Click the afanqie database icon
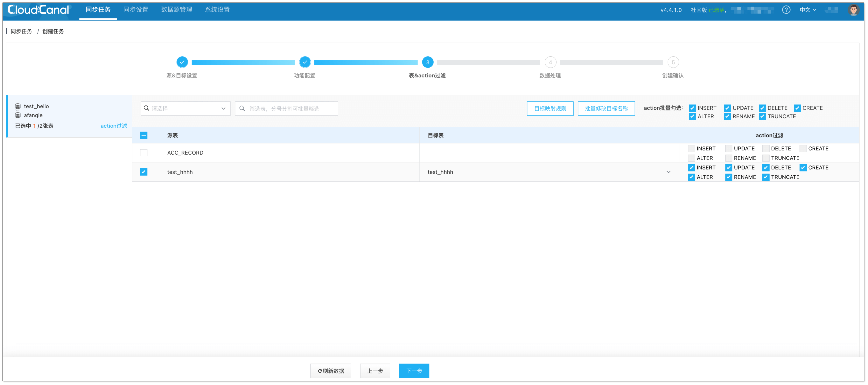The height and width of the screenshot is (385, 868). pos(18,115)
